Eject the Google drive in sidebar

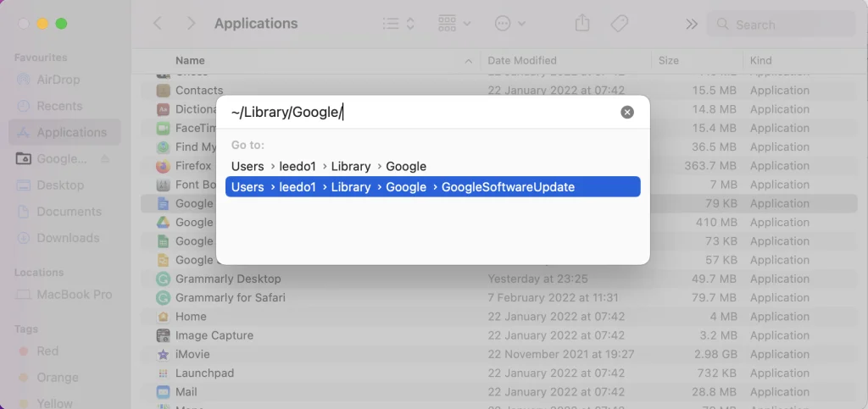tap(105, 159)
